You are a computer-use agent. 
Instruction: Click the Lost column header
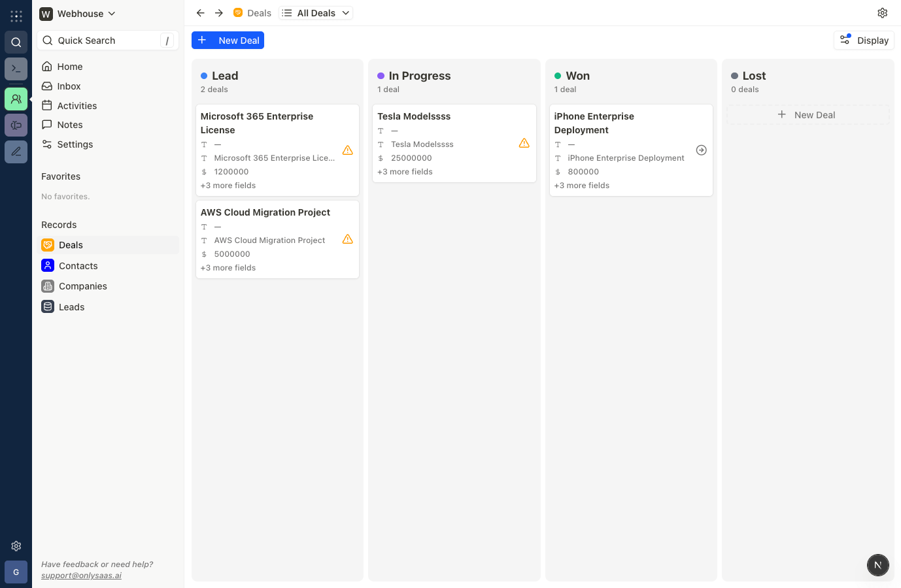click(x=754, y=76)
